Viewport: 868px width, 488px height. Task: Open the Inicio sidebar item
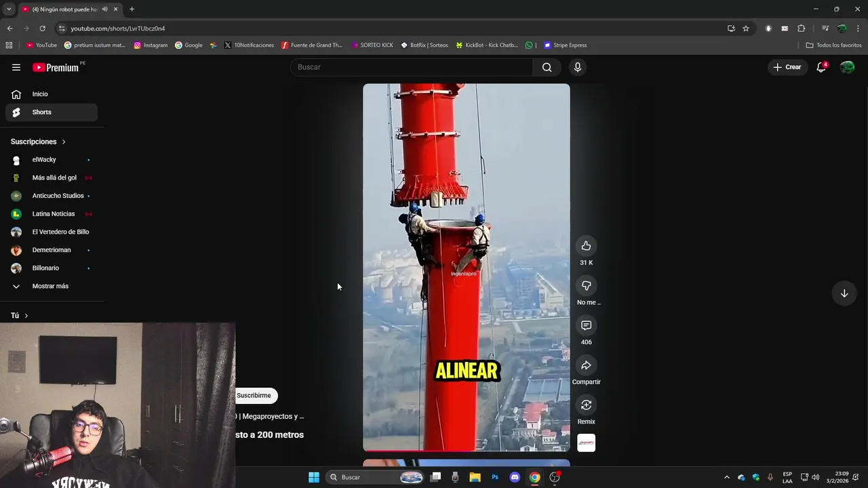(x=52, y=94)
